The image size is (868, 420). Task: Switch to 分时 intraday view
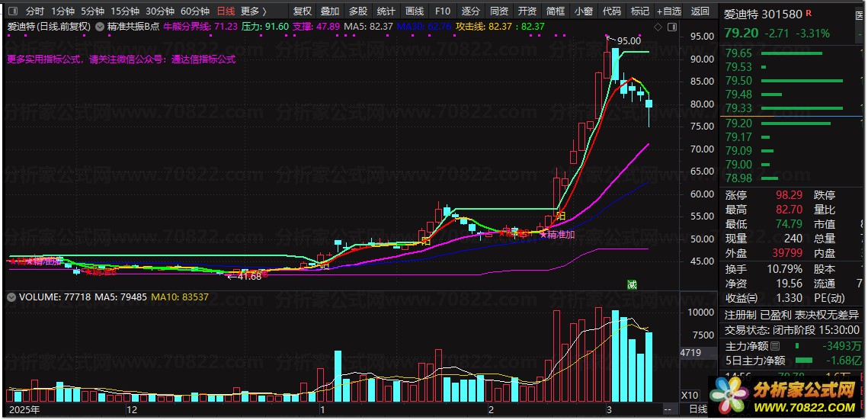pos(35,11)
